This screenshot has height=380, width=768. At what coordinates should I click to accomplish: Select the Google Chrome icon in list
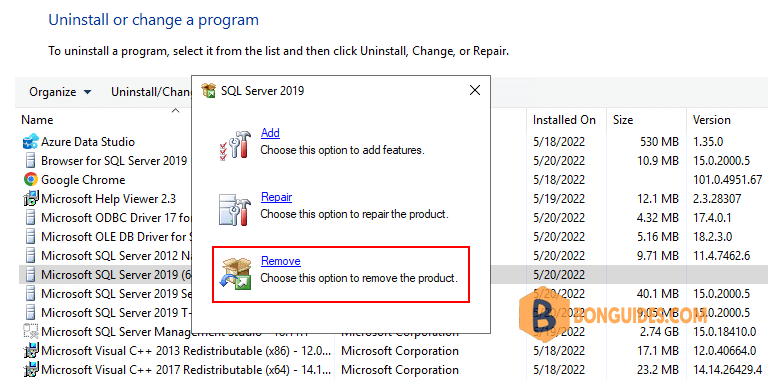click(30, 180)
